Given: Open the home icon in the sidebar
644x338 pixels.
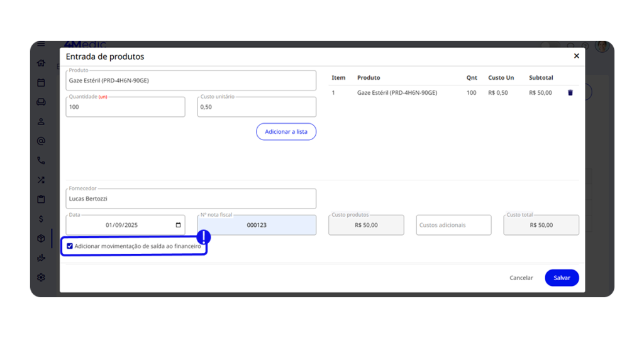Looking at the screenshot, I should coord(41,63).
